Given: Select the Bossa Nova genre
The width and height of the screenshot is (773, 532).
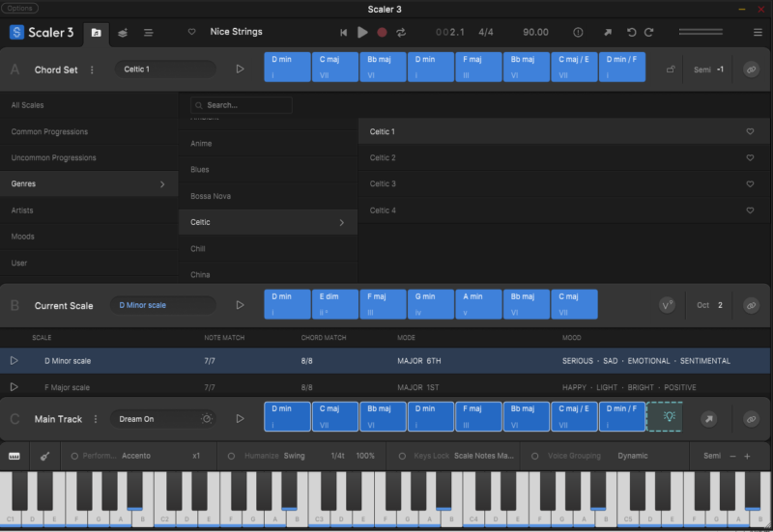Looking at the screenshot, I should click(268, 196).
